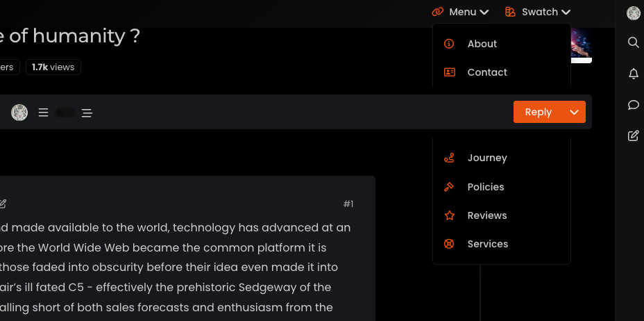Select About from the menu
The image size is (644, 321).
482,44
